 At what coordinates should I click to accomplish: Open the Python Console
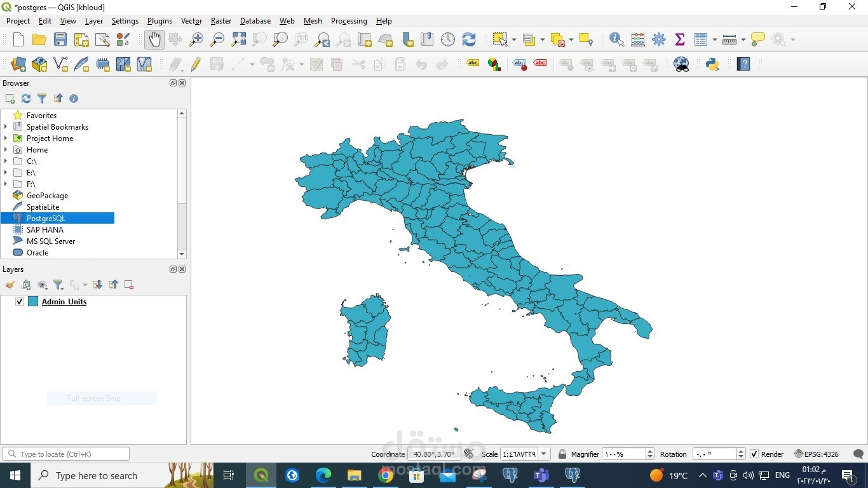[712, 64]
